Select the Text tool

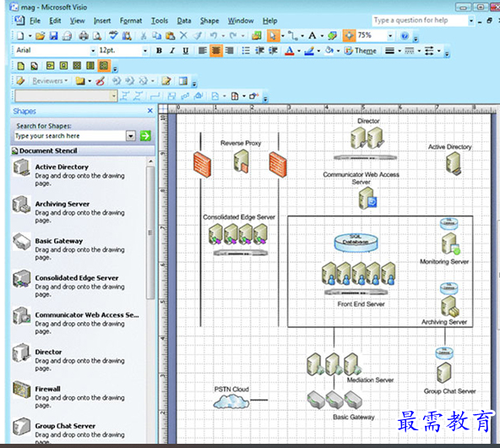312,36
